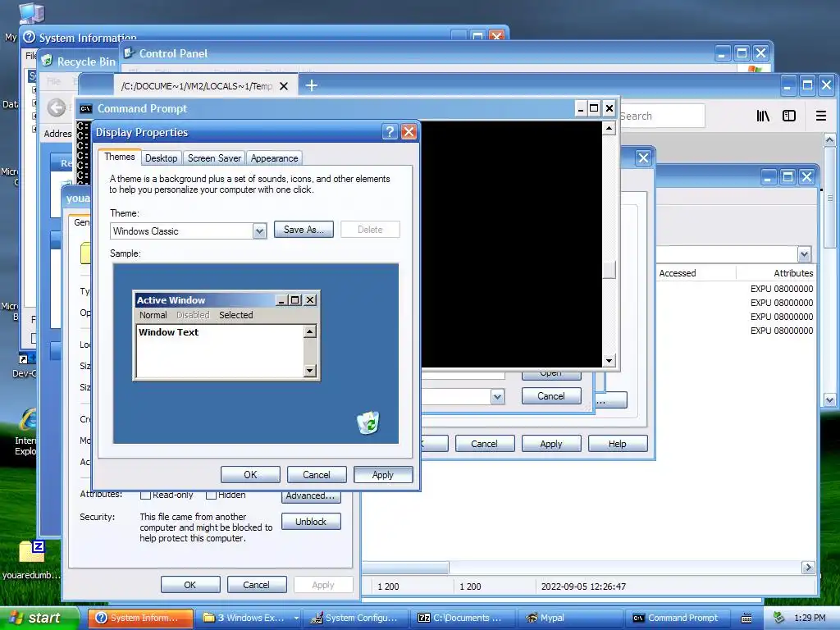The height and width of the screenshot is (630, 840).
Task: Open the Screen Saver tab
Action: [214, 158]
